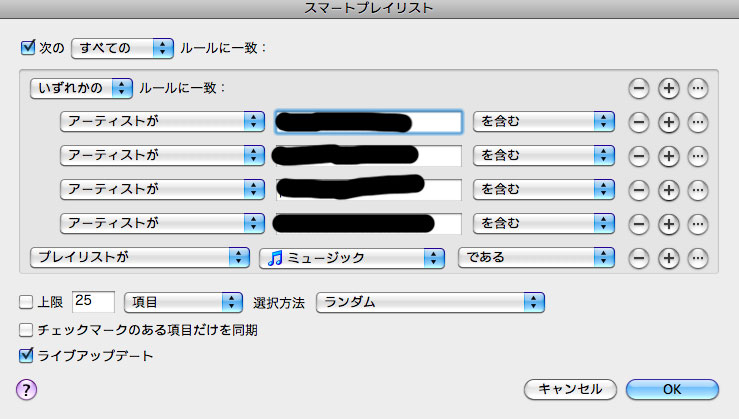
Task: Confirm with the OK button
Action: click(672, 389)
